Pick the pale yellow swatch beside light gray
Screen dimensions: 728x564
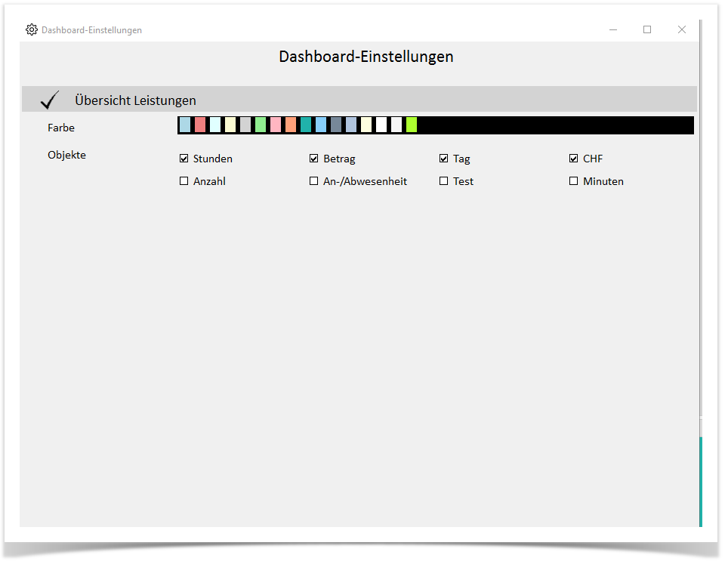tap(230, 125)
